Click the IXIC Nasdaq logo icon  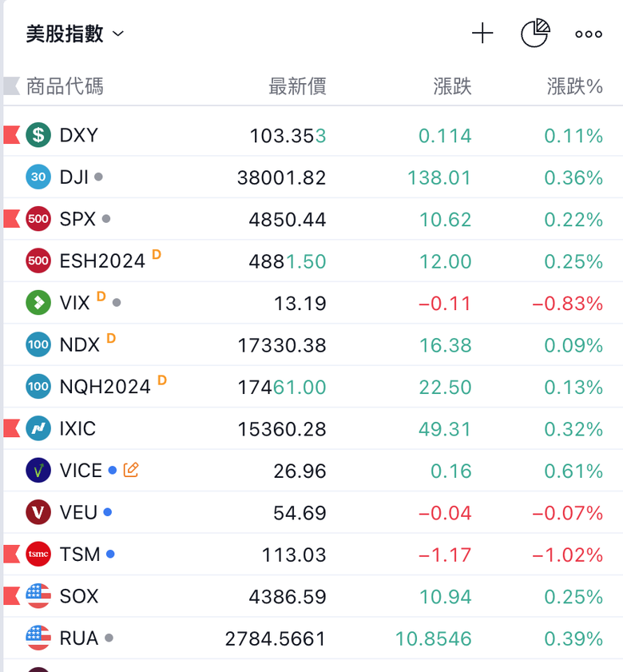(38, 428)
